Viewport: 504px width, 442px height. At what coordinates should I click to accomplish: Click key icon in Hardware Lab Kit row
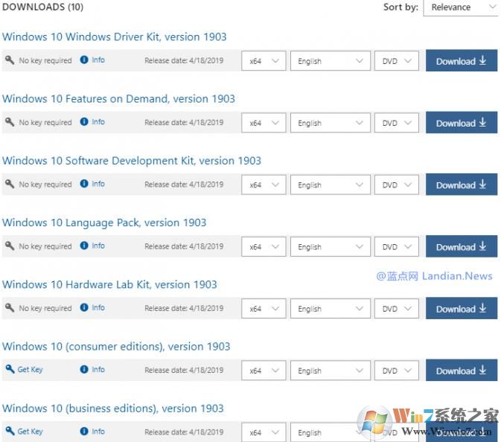[x=10, y=308]
